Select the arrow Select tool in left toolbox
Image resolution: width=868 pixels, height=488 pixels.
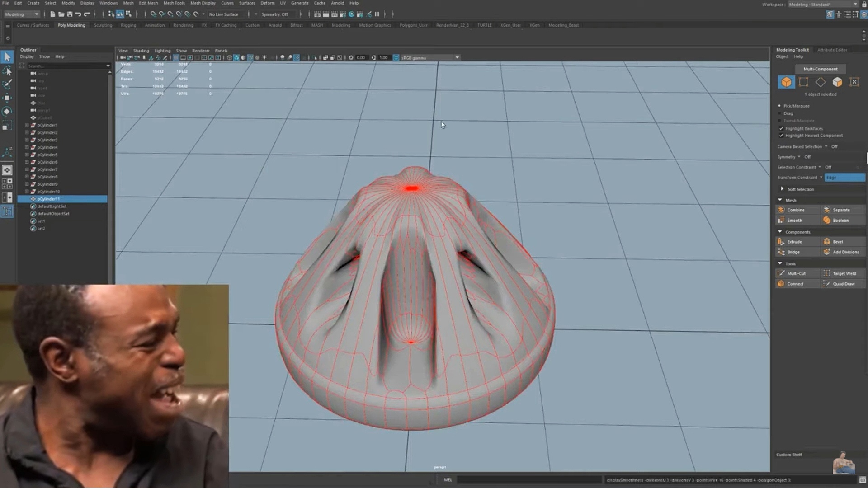click(7, 57)
